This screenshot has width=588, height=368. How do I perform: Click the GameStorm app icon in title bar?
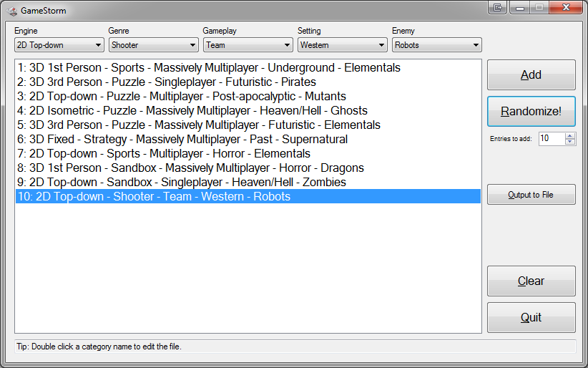(x=12, y=9)
